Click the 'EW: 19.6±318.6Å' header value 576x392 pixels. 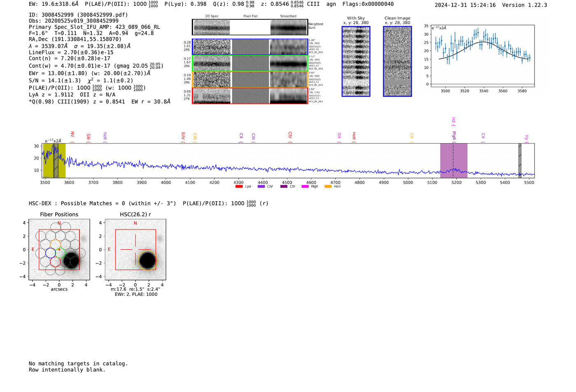pos(53,4)
